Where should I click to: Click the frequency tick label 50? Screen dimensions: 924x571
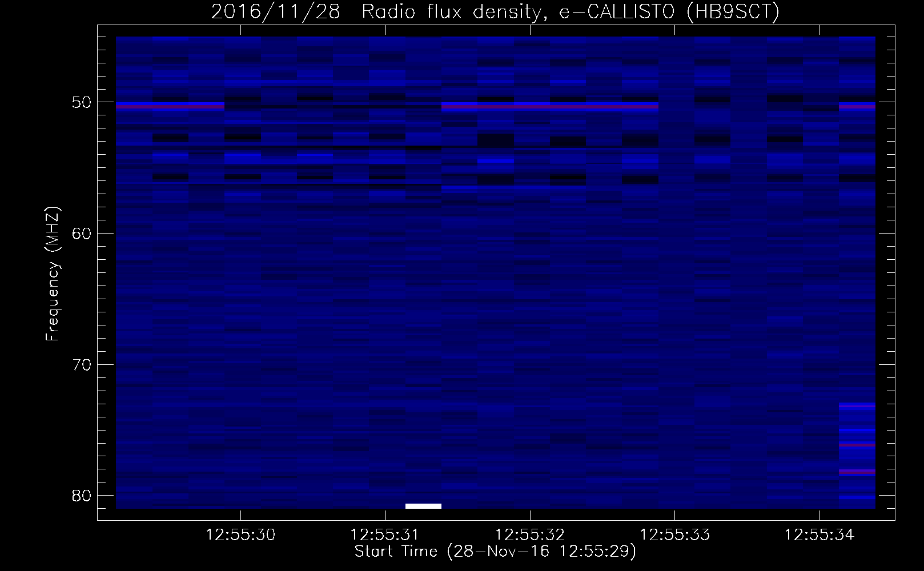pos(82,103)
